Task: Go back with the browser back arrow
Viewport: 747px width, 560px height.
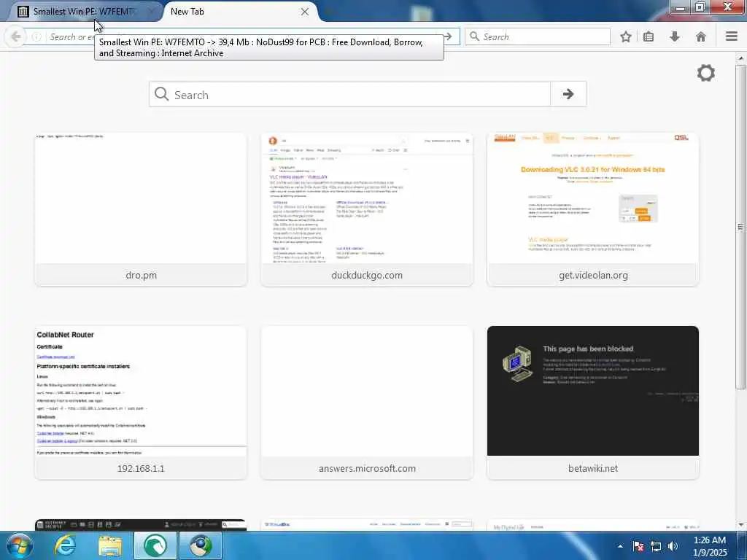Action: click(x=15, y=36)
